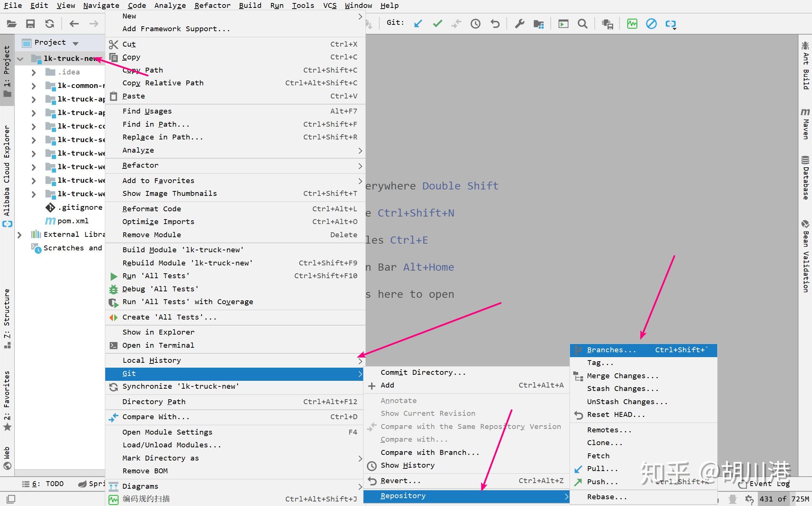The image size is (812, 506).
Task: Click the Synchronize refresh toolbar icon
Action: click(x=50, y=24)
